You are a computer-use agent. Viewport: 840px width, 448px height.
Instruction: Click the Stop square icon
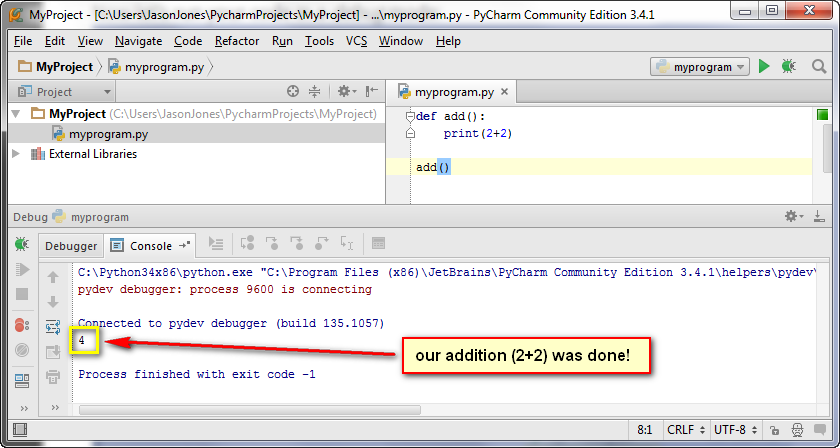[x=22, y=294]
